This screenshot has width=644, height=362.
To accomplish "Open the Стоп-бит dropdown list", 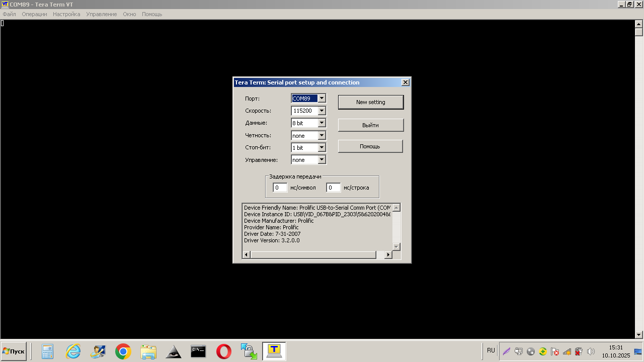I will click(x=321, y=148).
